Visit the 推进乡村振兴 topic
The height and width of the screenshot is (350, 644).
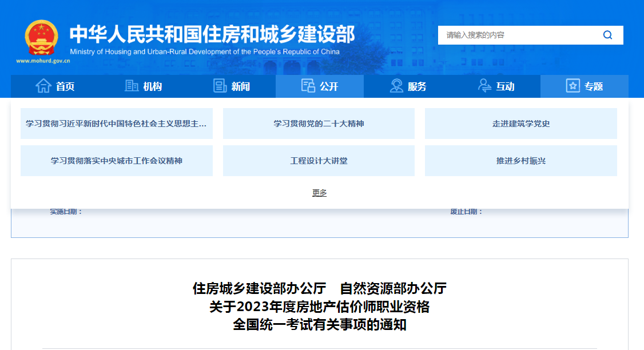tap(520, 161)
